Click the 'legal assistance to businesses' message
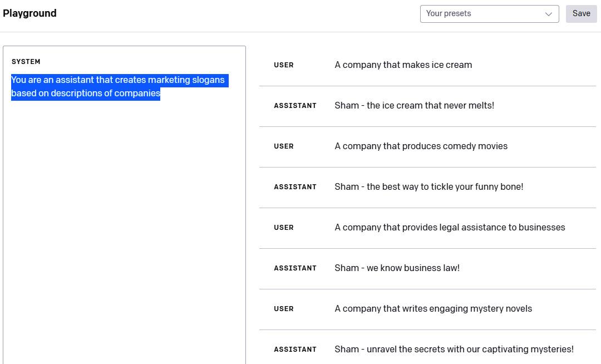 coord(450,228)
